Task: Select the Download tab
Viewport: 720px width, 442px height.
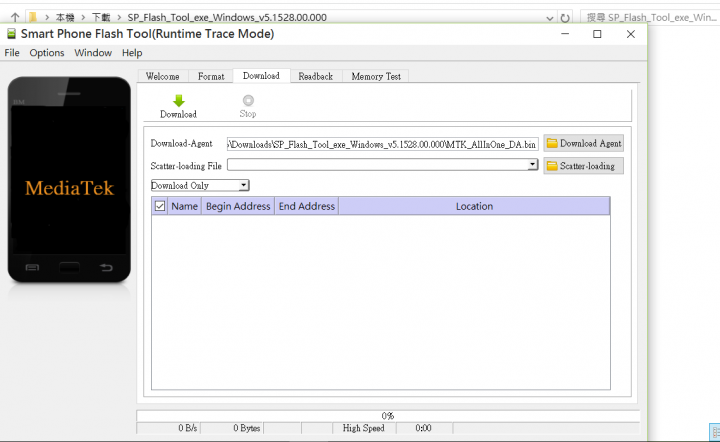Action: pyautogui.click(x=261, y=76)
